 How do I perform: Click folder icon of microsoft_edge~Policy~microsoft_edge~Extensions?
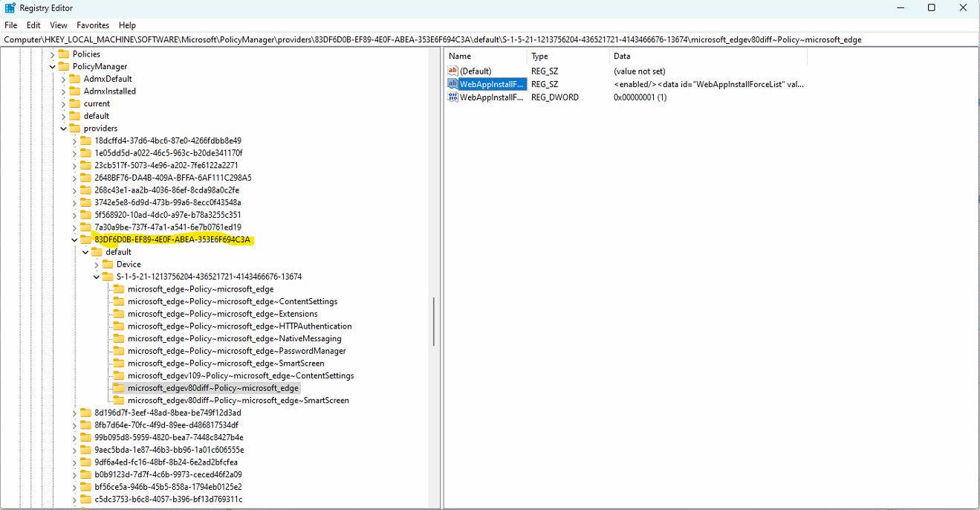click(119, 314)
